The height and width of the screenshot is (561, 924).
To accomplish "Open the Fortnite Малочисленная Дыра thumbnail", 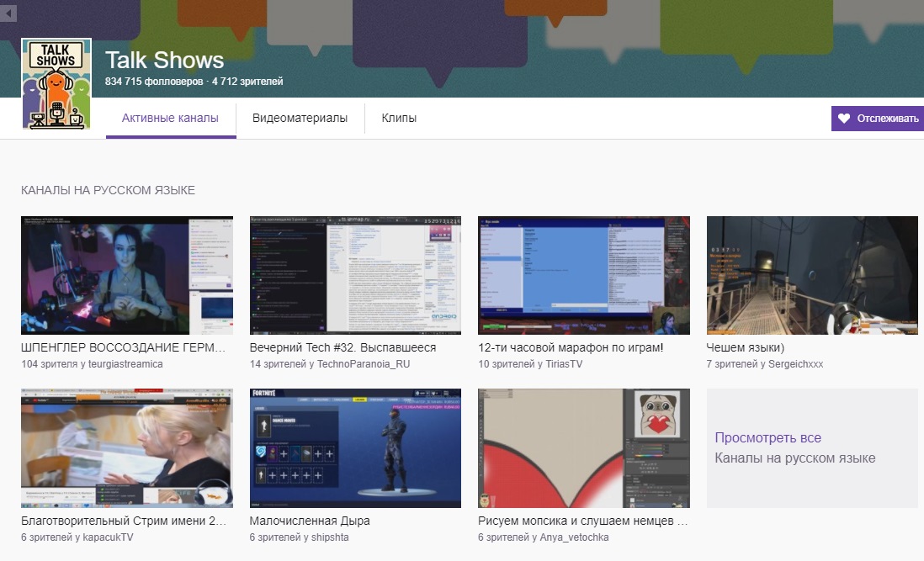I will [x=355, y=447].
